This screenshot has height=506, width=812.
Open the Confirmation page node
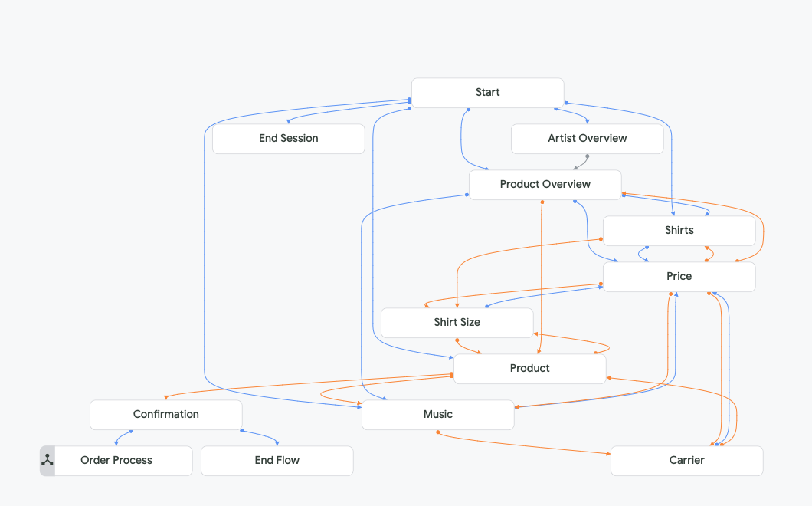pos(165,415)
